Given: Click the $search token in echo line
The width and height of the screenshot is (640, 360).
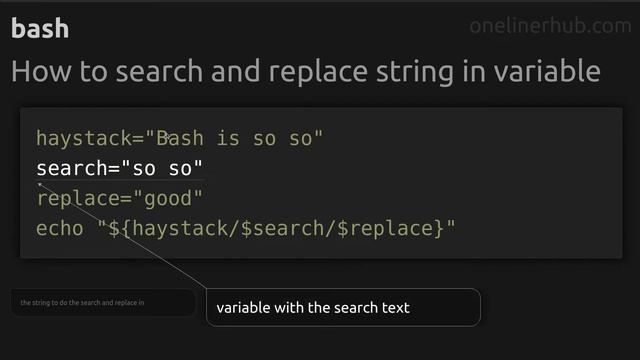Looking at the screenshot, I should tap(282, 229).
